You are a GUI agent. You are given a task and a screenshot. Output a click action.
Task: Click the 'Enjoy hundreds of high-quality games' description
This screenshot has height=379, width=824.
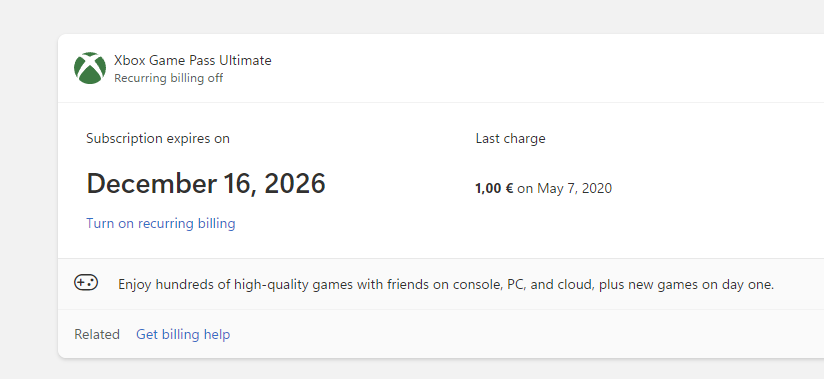click(x=446, y=285)
